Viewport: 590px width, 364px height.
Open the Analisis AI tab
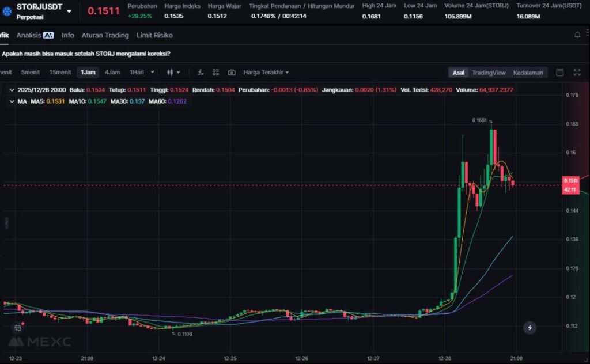pyautogui.click(x=35, y=35)
